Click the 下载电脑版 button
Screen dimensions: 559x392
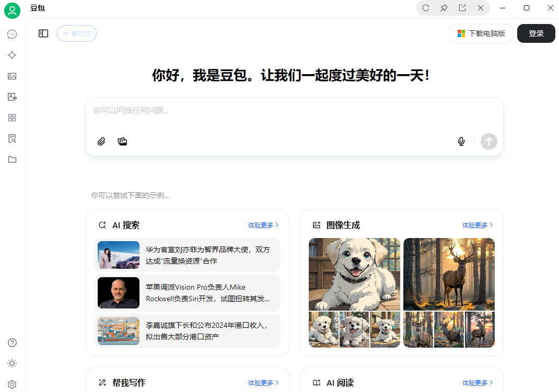tap(481, 33)
